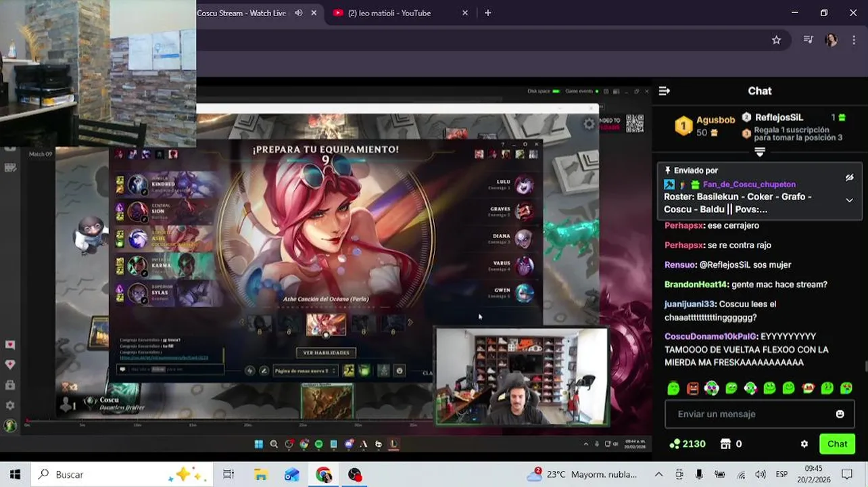Click the username Perhapsx in 'ese cerrajero' message
Image resolution: width=868 pixels, height=487 pixels.
(684, 225)
